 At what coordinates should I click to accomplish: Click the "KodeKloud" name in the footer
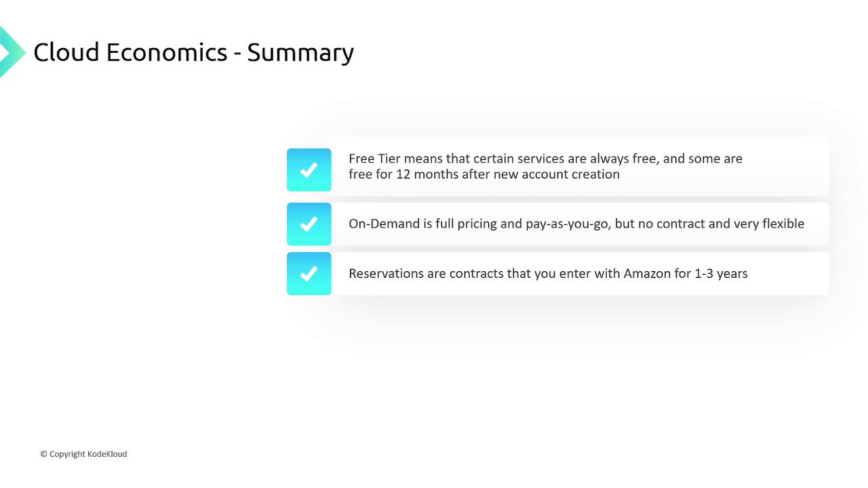tap(107, 454)
